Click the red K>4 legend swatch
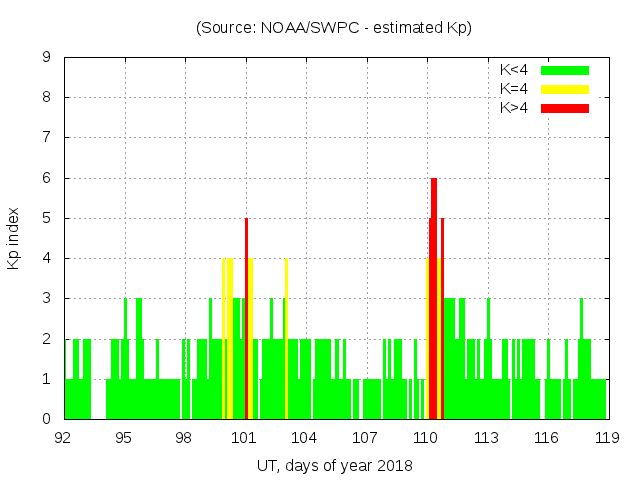Image resolution: width=640 pixels, height=480 pixels. 565,107
